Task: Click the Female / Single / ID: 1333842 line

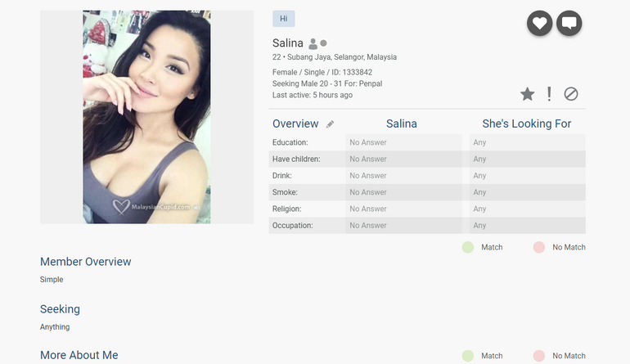Action: pos(322,72)
